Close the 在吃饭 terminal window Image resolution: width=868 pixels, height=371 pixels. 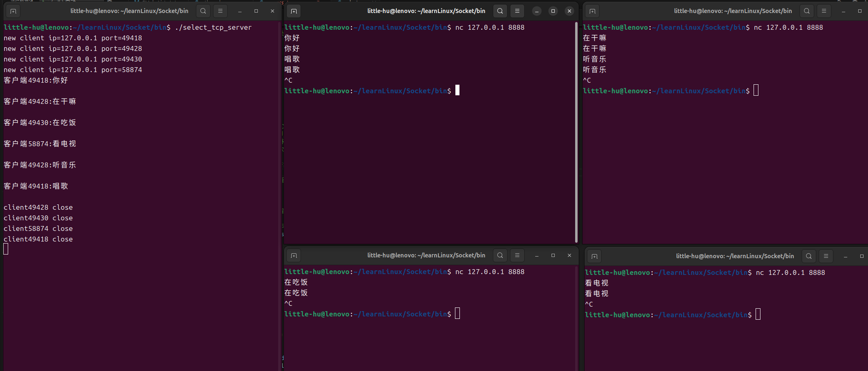coord(569,255)
